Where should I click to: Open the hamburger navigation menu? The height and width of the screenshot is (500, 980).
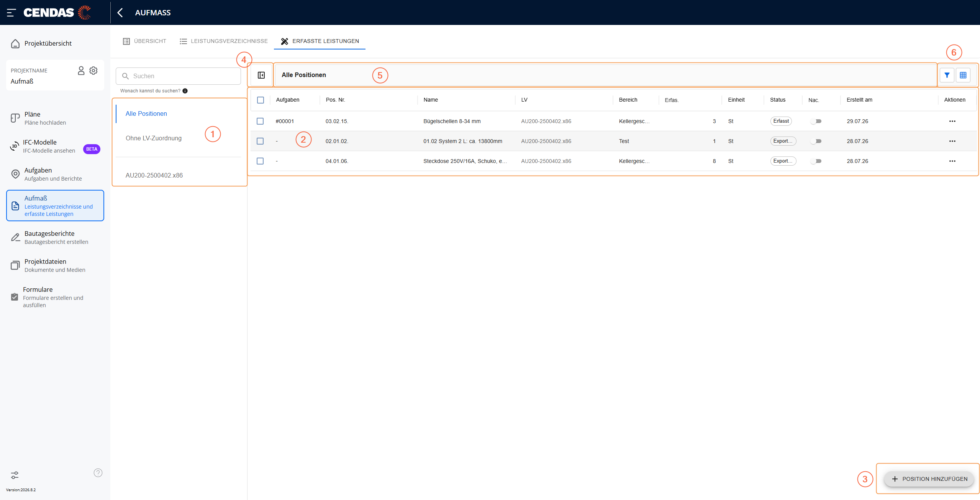[x=11, y=13]
